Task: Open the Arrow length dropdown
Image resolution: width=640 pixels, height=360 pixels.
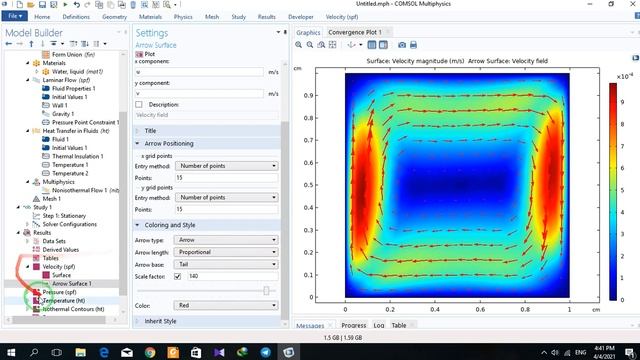Action: tap(226, 252)
